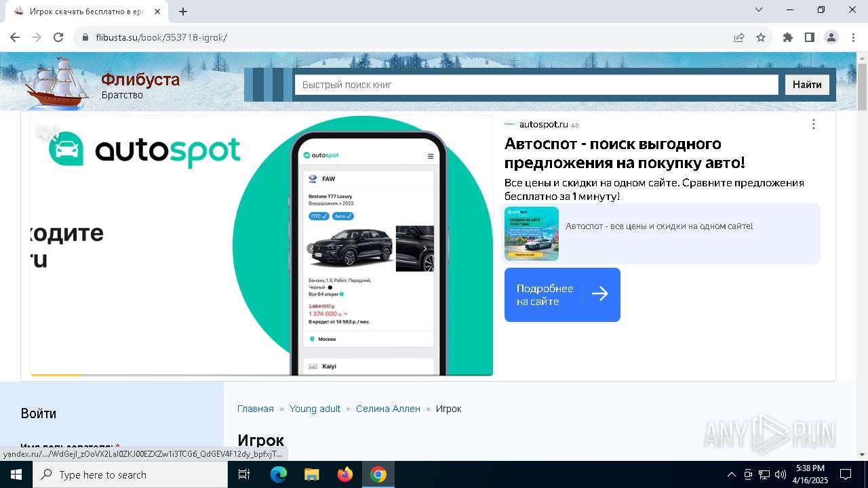This screenshot has width=868, height=488.
Task: Click the volume speaker tray icon
Action: click(x=781, y=474)
